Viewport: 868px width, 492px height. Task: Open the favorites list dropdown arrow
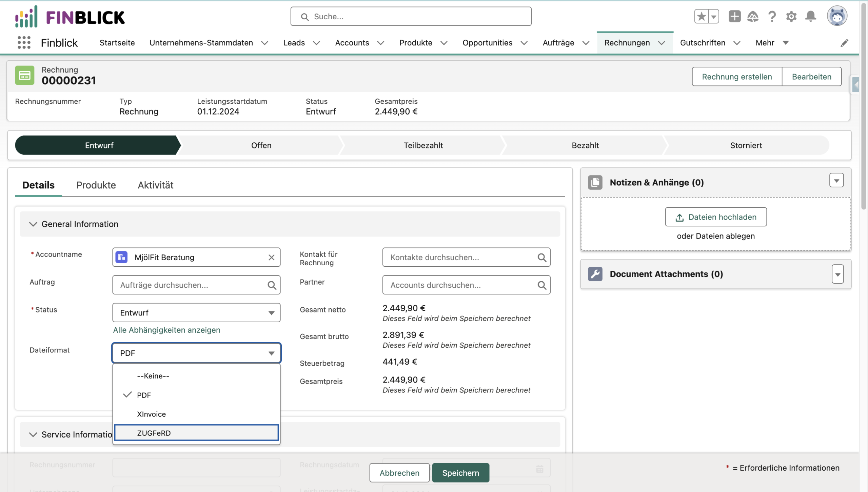714,16
